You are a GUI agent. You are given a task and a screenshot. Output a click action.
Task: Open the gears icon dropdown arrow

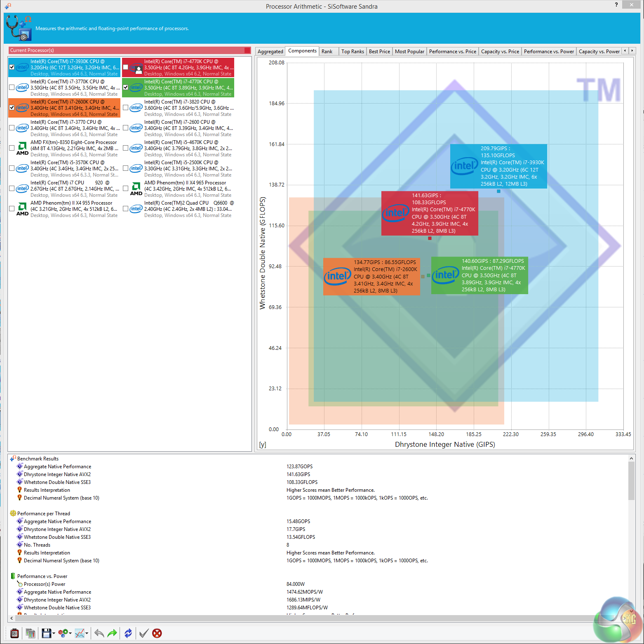(71, 633)
